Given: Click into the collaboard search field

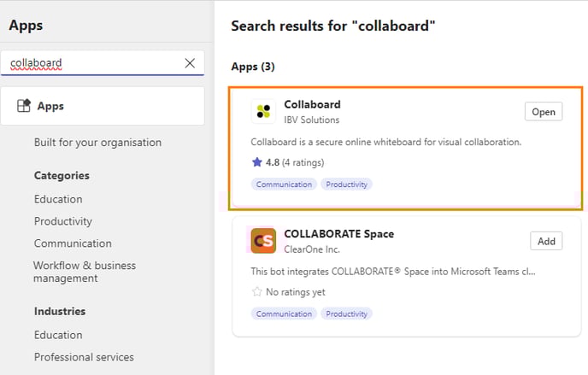Looking at the screenshot, I should [x=94, y=63].
